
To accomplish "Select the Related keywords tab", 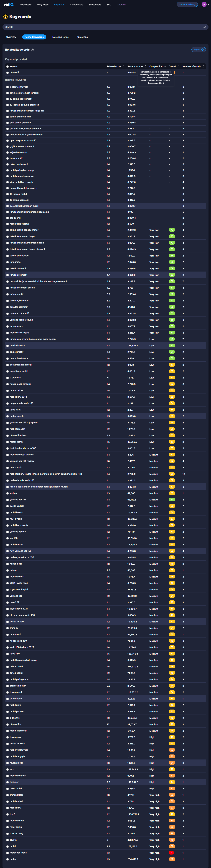I will [x=34, y=37].
